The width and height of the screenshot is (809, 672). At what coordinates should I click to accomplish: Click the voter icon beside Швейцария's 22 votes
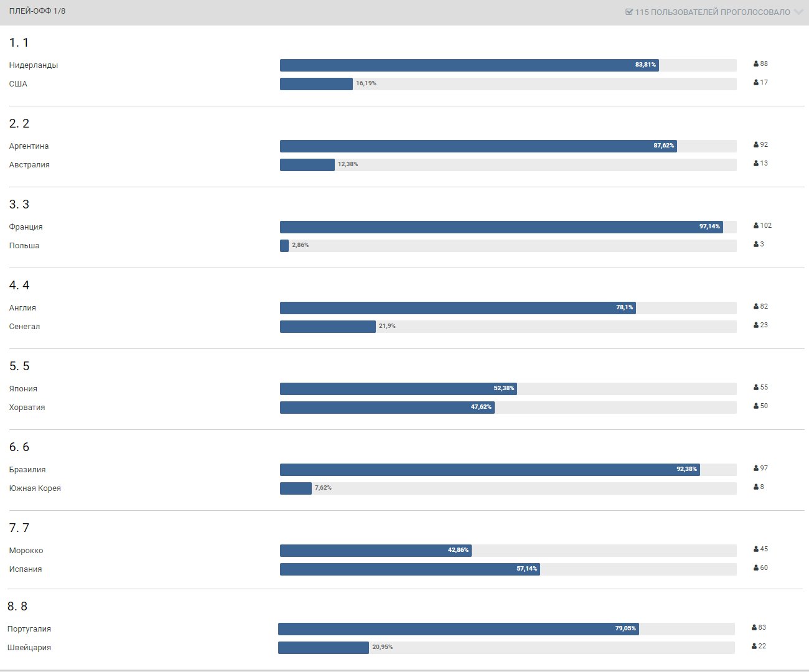(754, 646)
